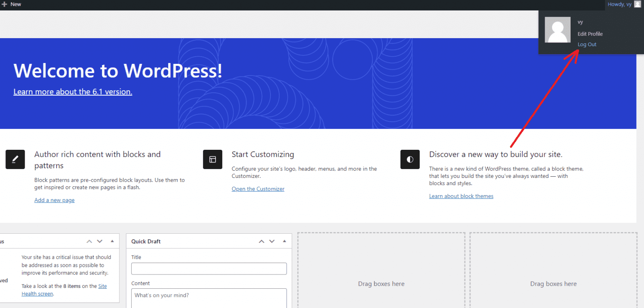Image resolution: width=644 pixels, height=308 pixels.
Task: Click the large user avatar in dropdown
Action: pos(558,30)
